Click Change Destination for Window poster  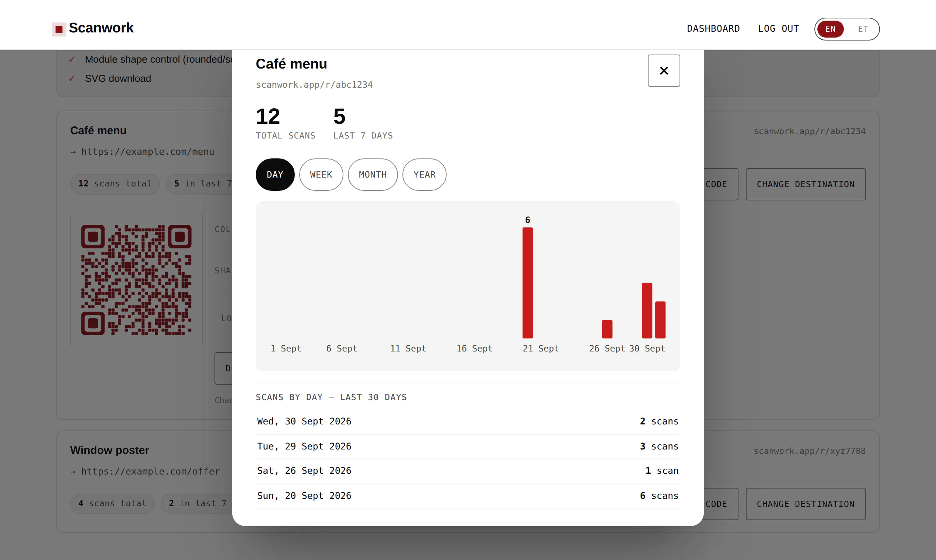(806, 504)
